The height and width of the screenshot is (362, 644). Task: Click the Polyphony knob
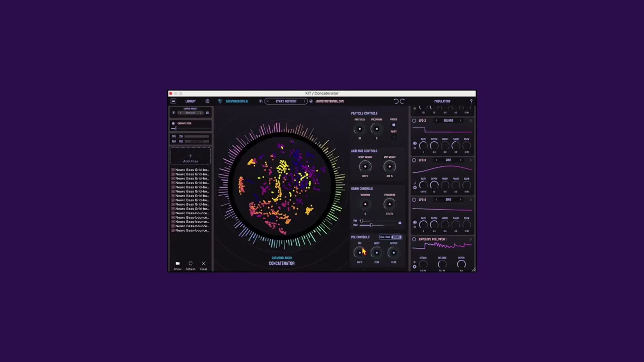[376, 129]
